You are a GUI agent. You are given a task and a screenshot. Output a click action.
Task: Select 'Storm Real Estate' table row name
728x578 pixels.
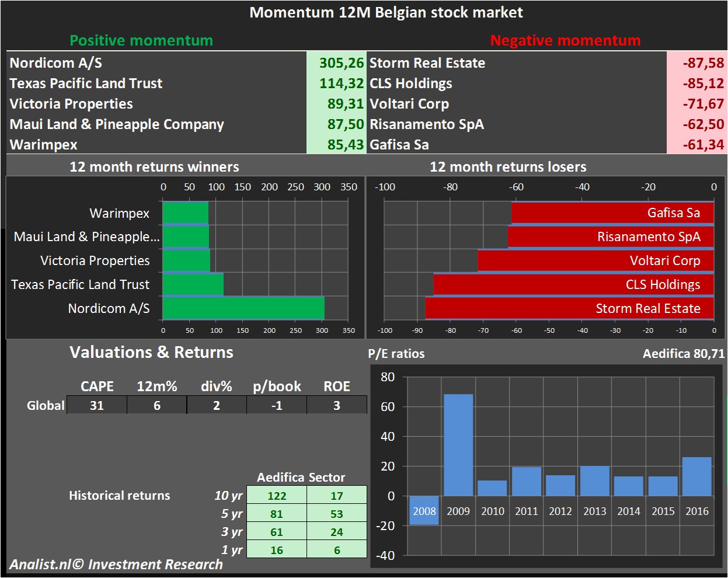[x=427, y=63]
